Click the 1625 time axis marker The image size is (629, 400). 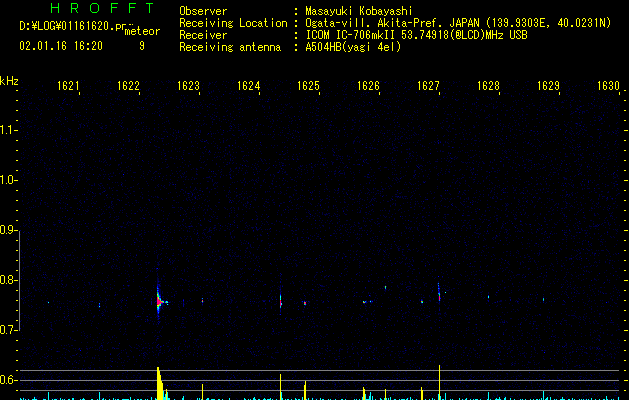click(x=308, y=86)
